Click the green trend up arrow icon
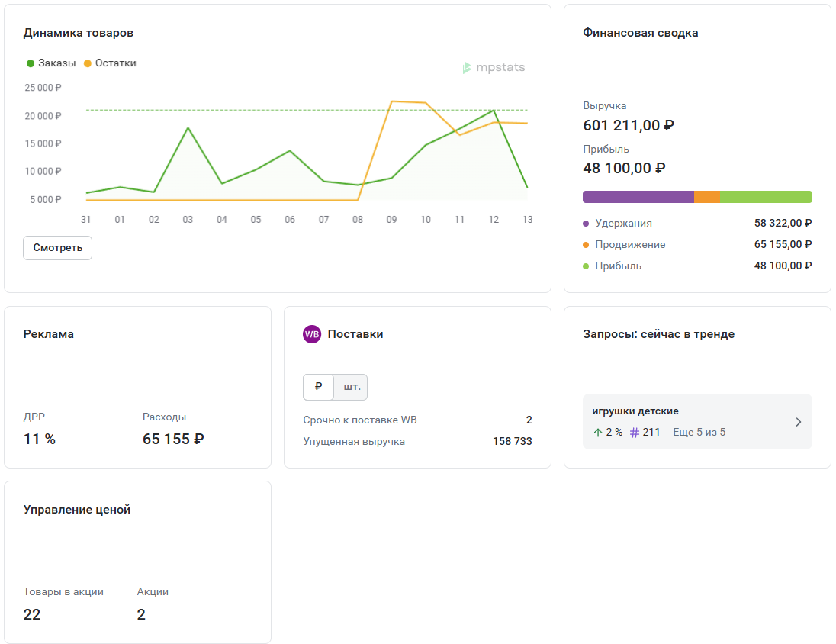The width and height of the screenshot is (836, 644). (x=598, y=433)
